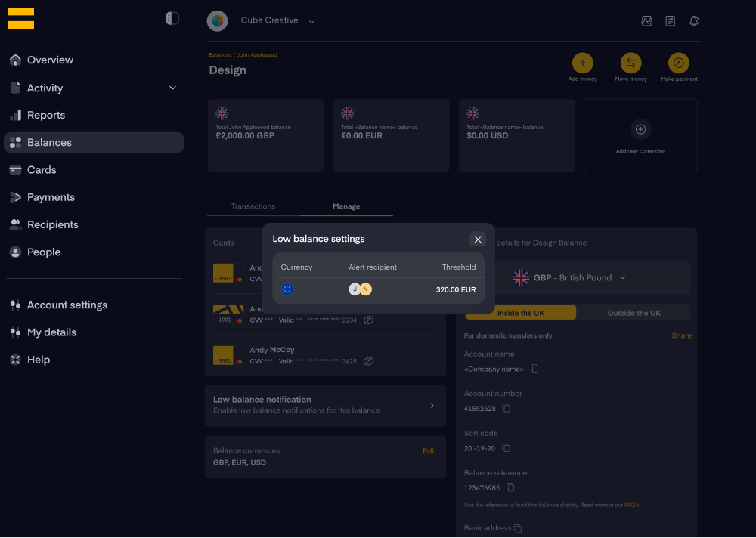
Task: Open the Help section
Action: 38,360
